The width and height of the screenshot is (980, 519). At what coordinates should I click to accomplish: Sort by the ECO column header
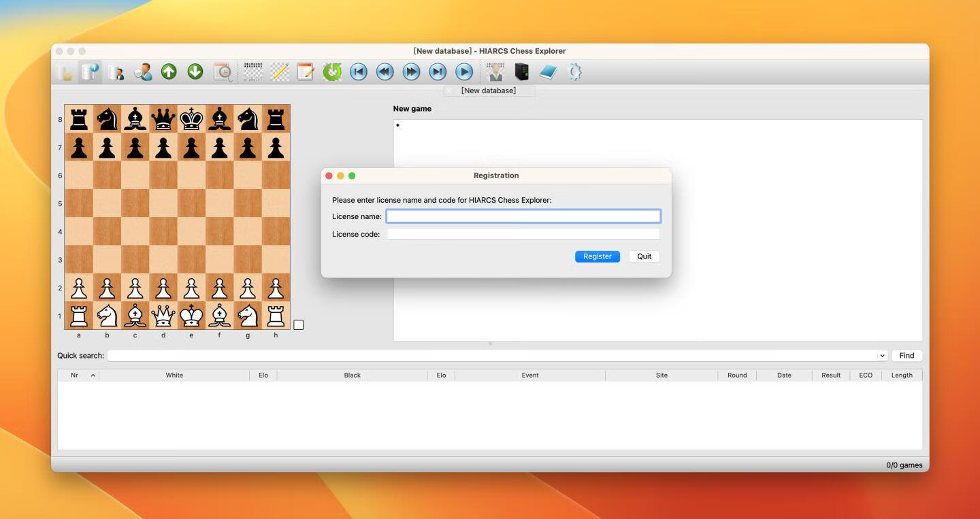pyautogui.click(x=866, y=375)
